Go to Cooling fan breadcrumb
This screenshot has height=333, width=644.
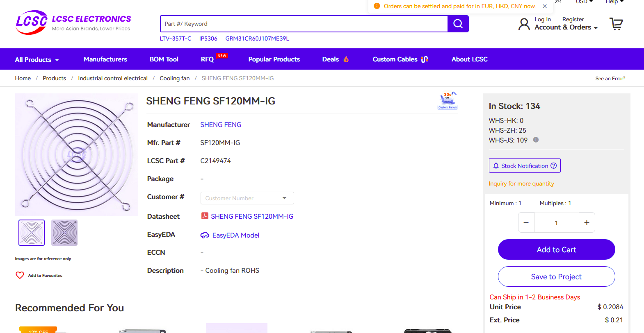pyautogui.click(x=175, y=78)
